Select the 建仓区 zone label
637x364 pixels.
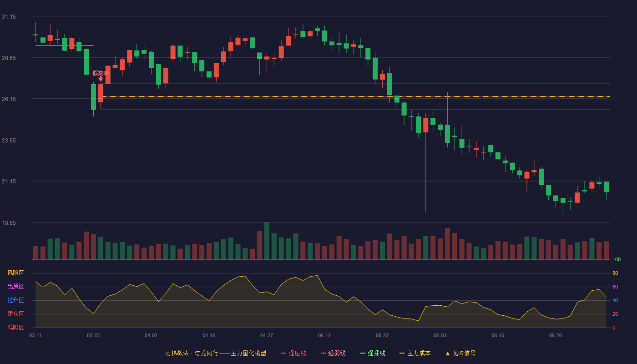[15, 314]
